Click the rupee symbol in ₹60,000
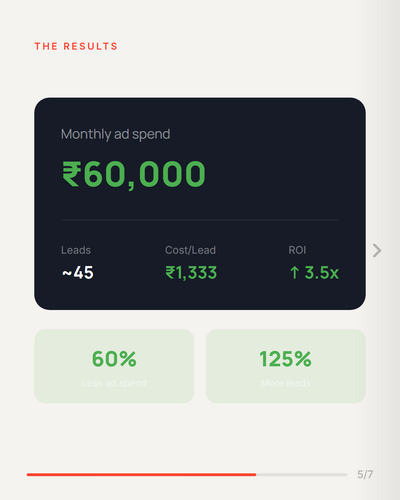 [71, 174]
